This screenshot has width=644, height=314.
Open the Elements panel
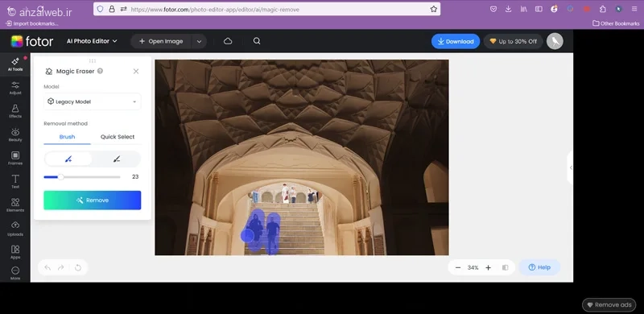15,205
